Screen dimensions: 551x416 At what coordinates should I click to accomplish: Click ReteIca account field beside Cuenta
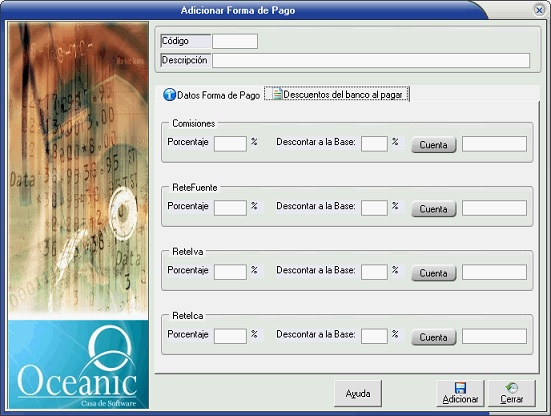[494, 336]
